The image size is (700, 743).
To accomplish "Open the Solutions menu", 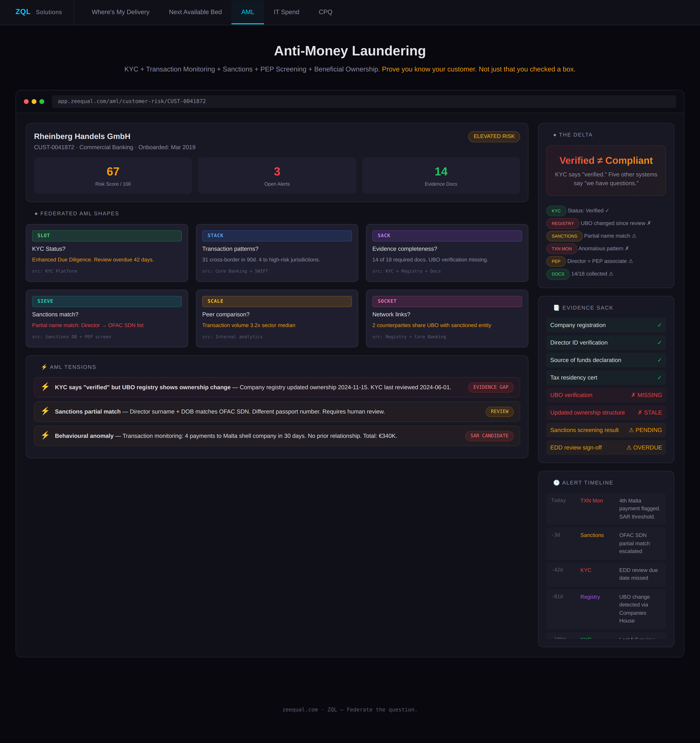I will (x=49, y=12).
